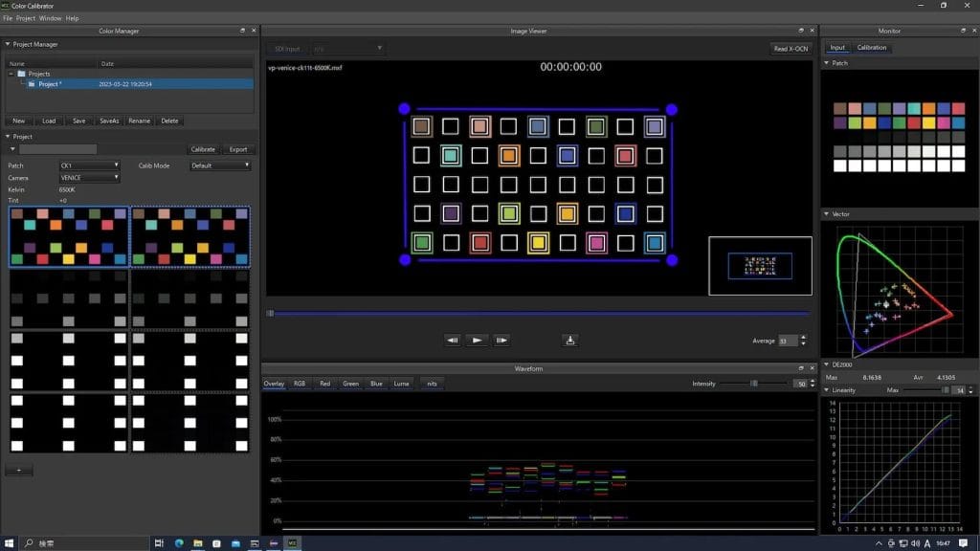Float the Waveform panel using undock icon
This screenshot has width=980, height=551.
click(801, 368)
